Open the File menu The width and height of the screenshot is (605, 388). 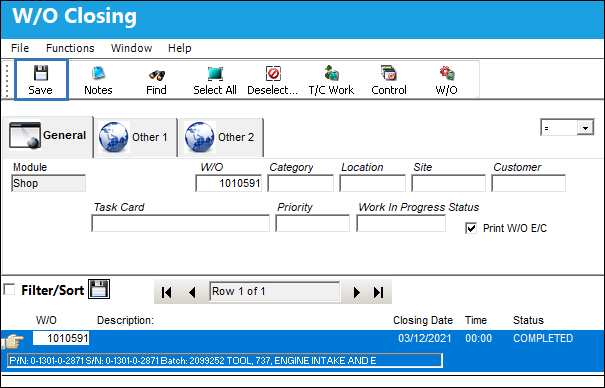click(20, 48)
